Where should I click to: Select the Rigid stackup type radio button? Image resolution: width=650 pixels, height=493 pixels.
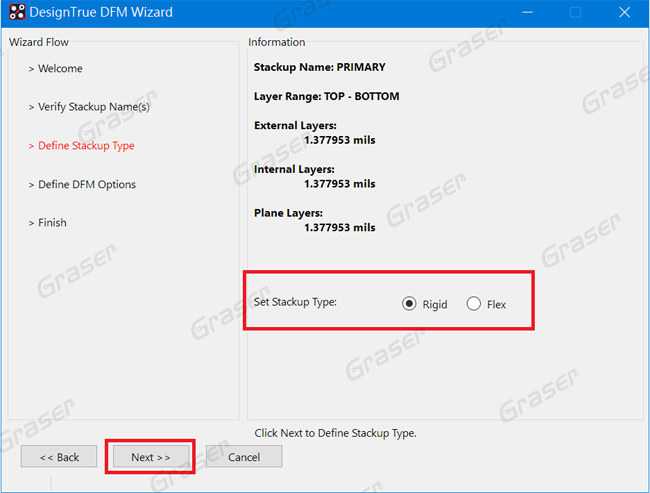409,304
